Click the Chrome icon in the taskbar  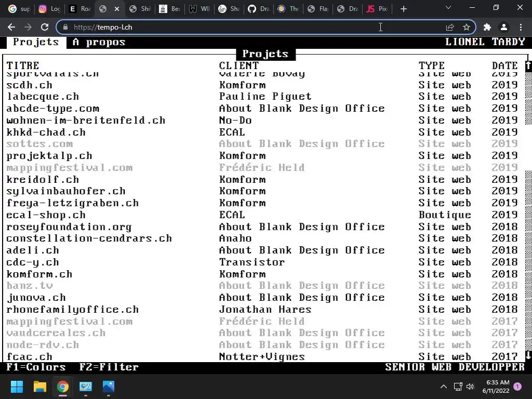[62, 387]
